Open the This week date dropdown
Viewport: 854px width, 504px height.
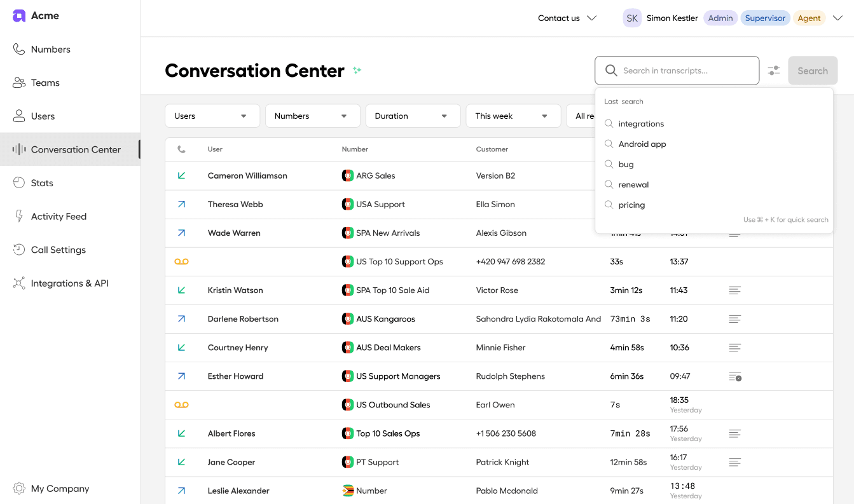[x=513, y=116]
